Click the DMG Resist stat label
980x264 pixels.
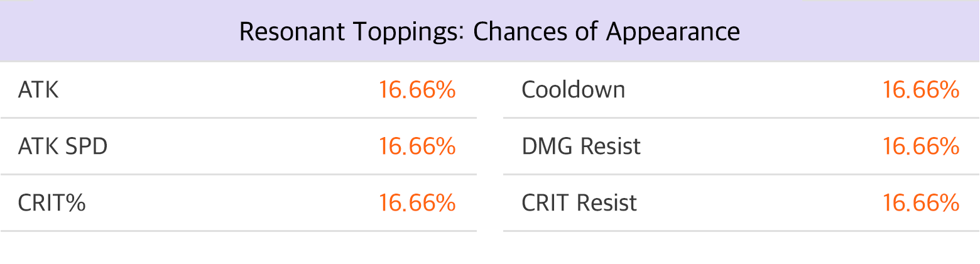pyautogui.click(x=581, y=147)
